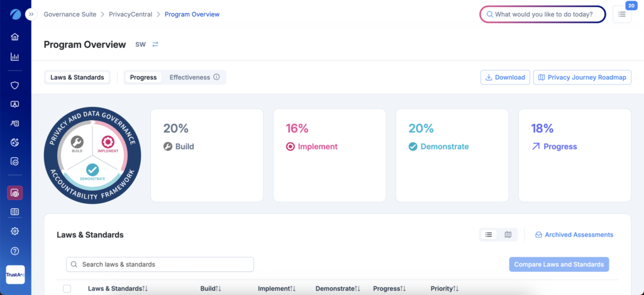This screenshot has height=295, width=644.
Task: Click the TrustArc badge at sidebar bottom
Action: tap(15, 274)
